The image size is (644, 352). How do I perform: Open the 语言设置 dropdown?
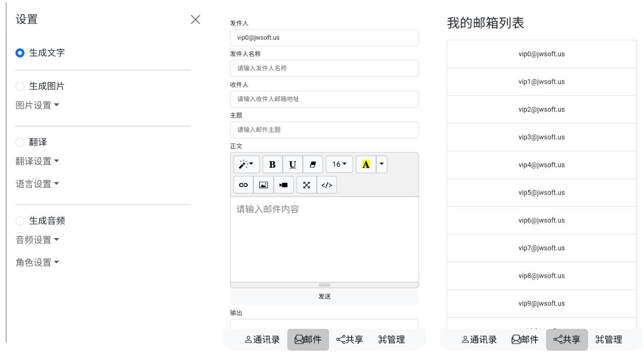(37, 184)
